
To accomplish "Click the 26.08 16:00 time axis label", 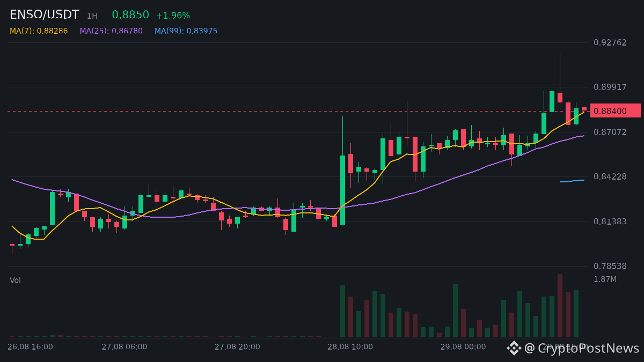I will [30, 347].
